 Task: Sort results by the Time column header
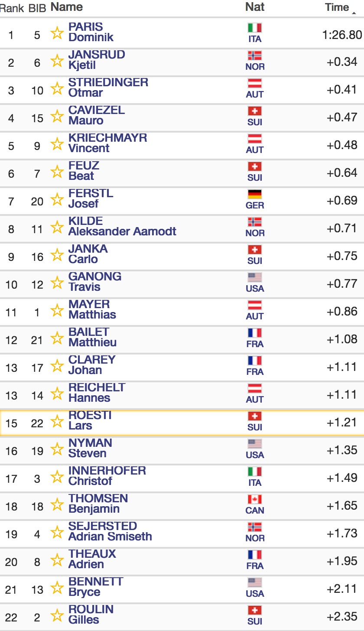coord(337,7)
